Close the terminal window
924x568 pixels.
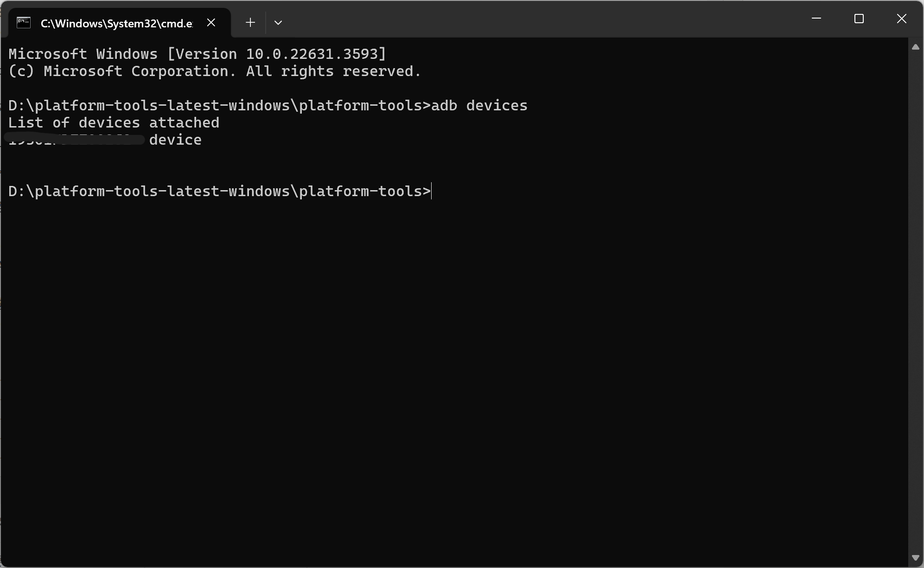(902, 19)
